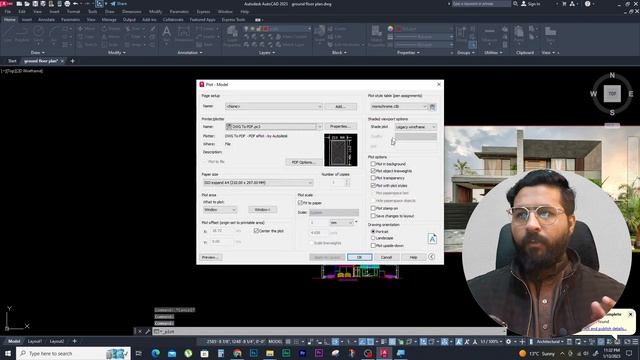
Task: Select Portrait drawing orientation
Action: pos(373,231)
